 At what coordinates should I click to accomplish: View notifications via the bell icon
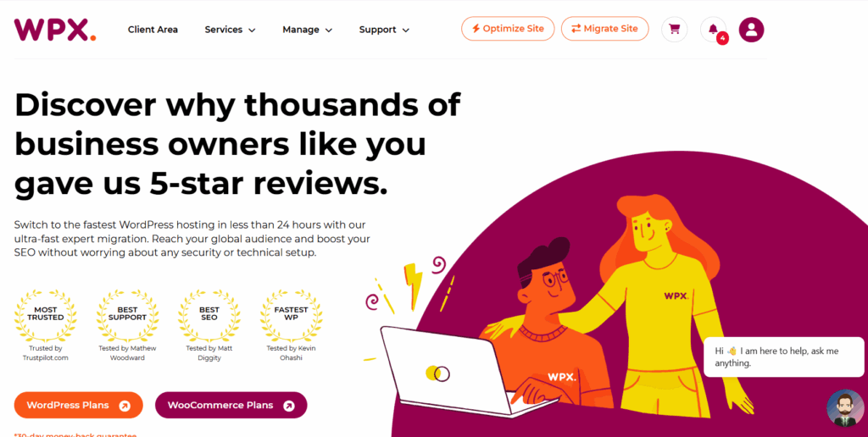pos(713,30)
